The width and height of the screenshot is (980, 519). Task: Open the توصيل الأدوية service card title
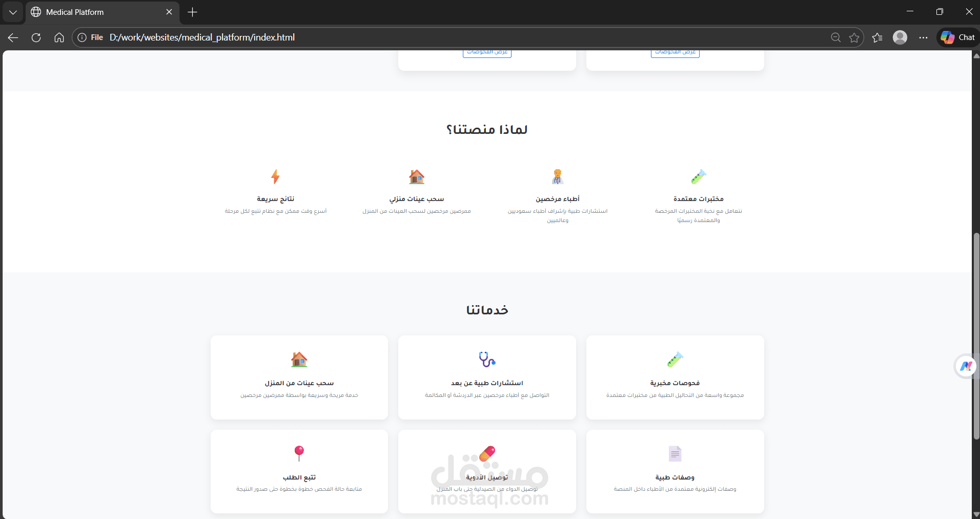[487, 477]
